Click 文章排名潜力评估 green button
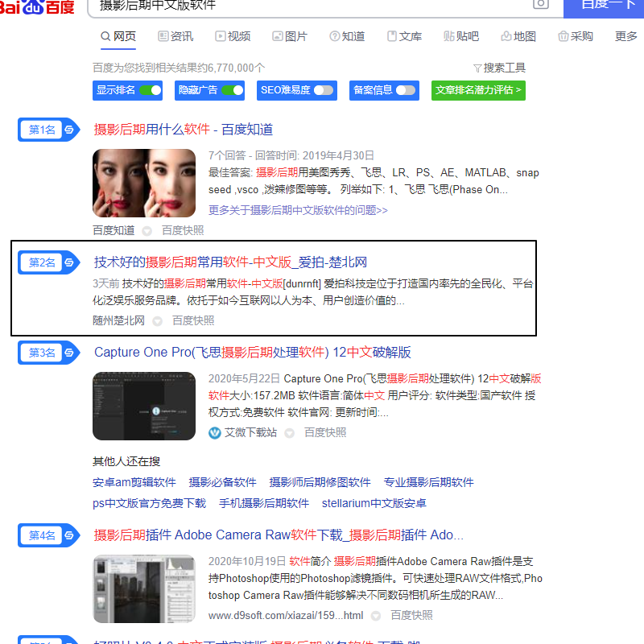 pos(478,90)
